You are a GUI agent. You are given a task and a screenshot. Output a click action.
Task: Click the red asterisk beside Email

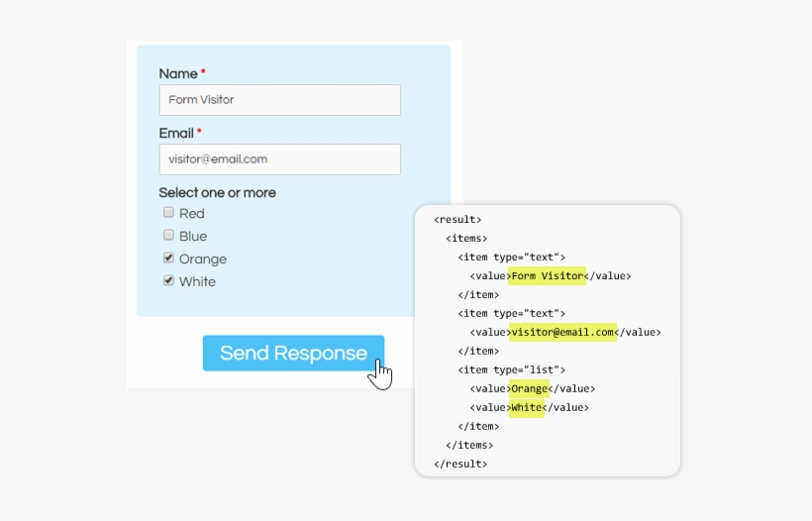coord(199,132)
